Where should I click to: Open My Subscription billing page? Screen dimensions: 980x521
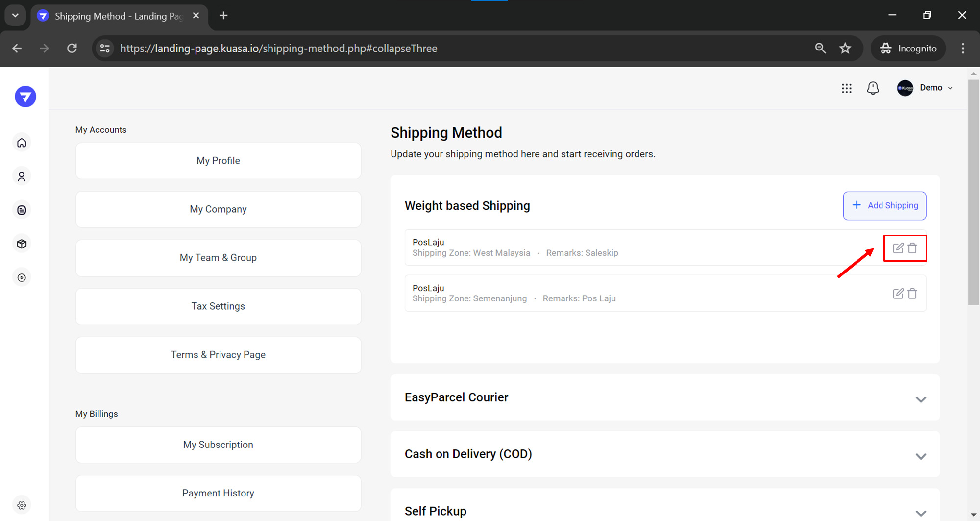pos(218,445)
